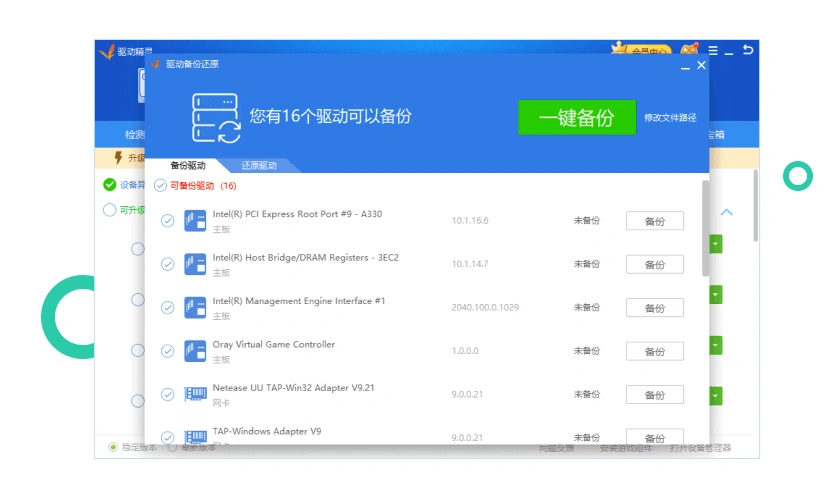
Task: Click the motherboard icon of Intel PCI Express Root Port
Action: pos(195,221)
